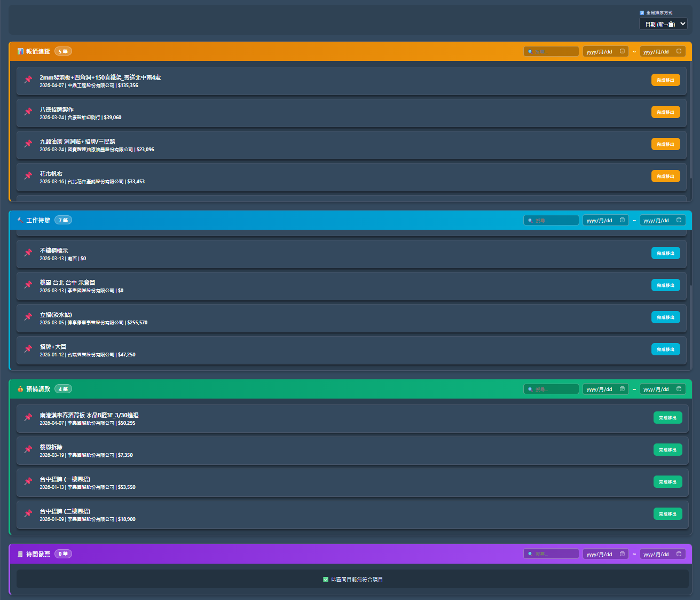Open calendar picker for 報價追蹤 start date
The width and height of the screenshot is (700, 600).
622,51
